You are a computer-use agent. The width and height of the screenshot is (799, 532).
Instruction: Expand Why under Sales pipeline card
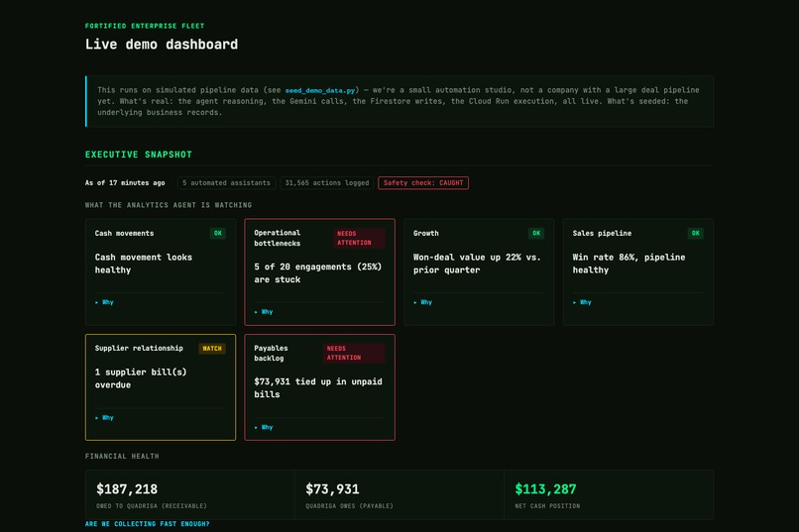pos(582,302)
